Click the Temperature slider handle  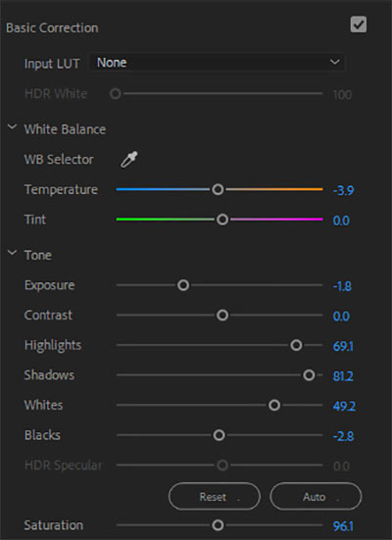218,189
